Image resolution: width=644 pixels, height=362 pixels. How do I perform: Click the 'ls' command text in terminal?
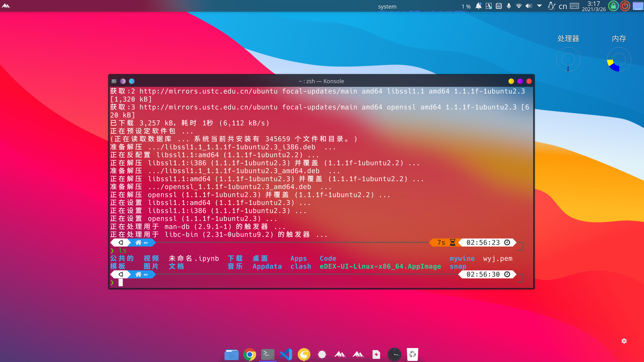click(122, 250)
